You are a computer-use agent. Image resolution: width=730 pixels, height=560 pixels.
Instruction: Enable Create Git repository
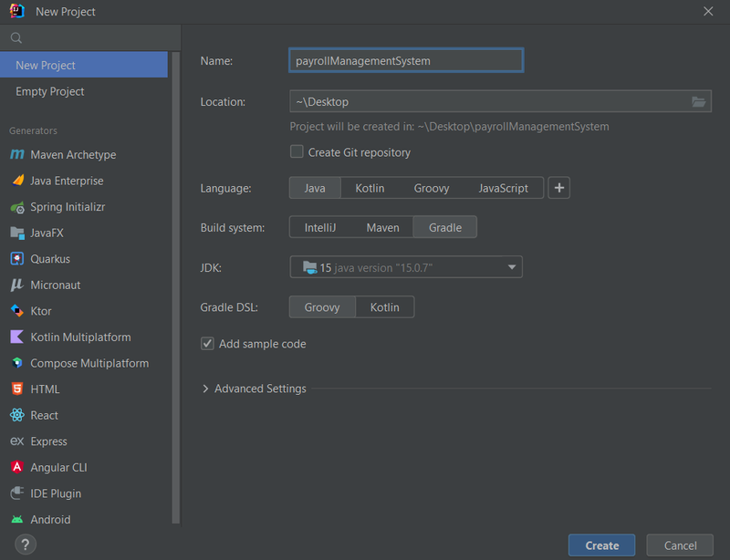tap(297, 152)
